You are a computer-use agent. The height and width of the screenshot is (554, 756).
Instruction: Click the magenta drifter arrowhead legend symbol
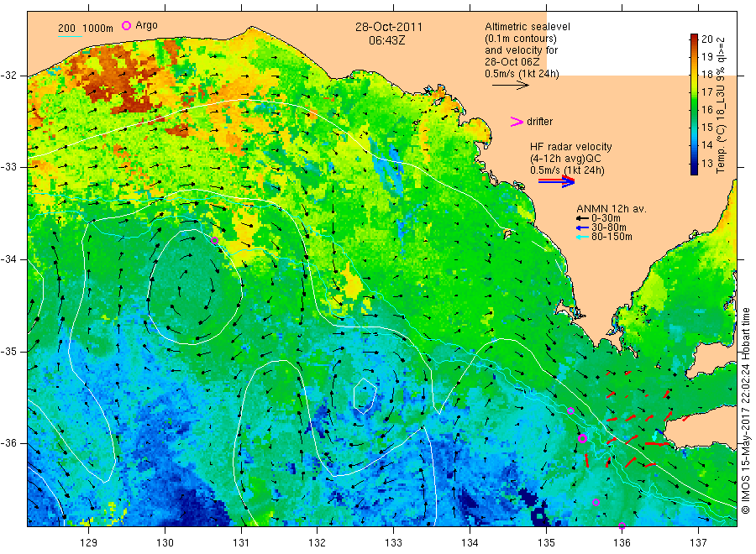pos(517,122)
